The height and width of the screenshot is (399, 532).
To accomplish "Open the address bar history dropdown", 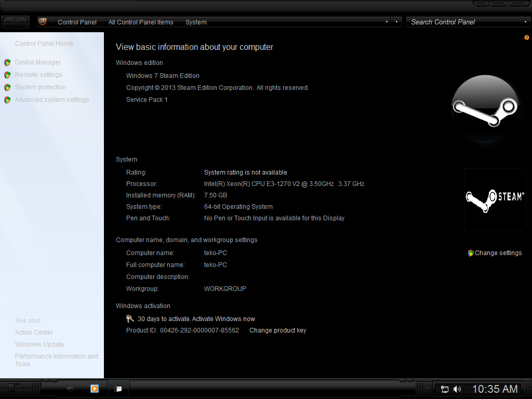I will (387, 22).
